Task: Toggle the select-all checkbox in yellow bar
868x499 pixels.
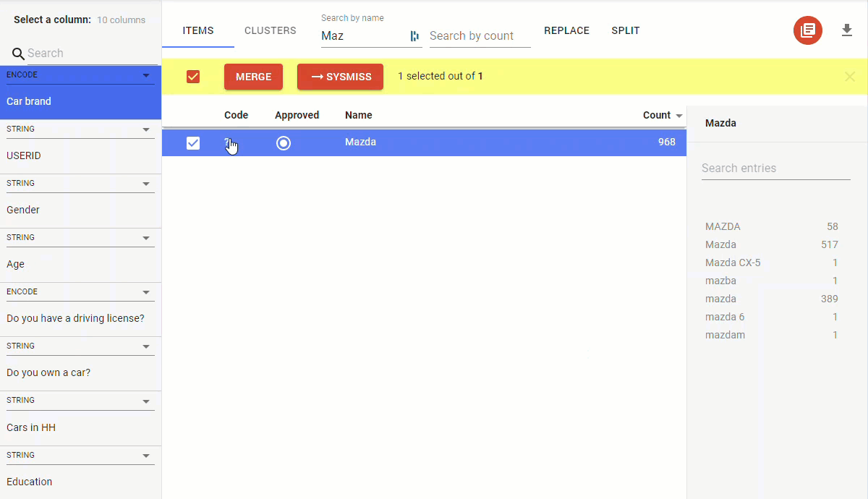Action: pyautogui.click(x=193, y=77)
